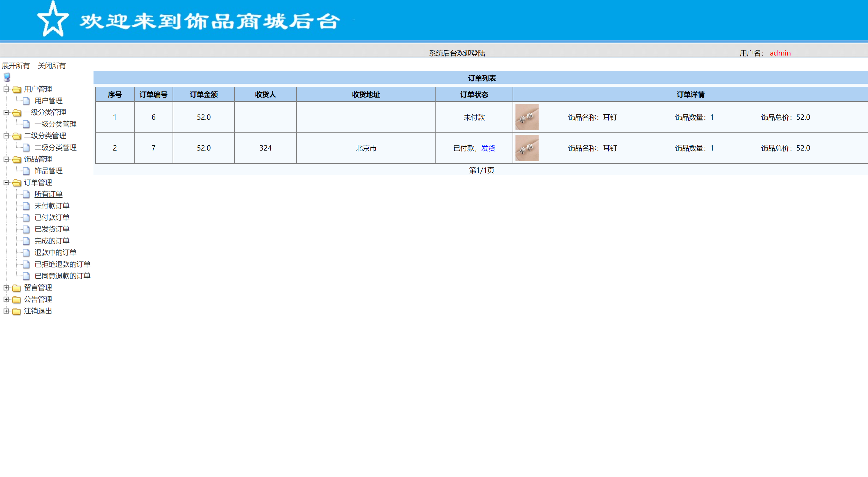This screenshot has width=868, height=477.
Task: Expand the 留言管理 tree node
Action: 6,288
